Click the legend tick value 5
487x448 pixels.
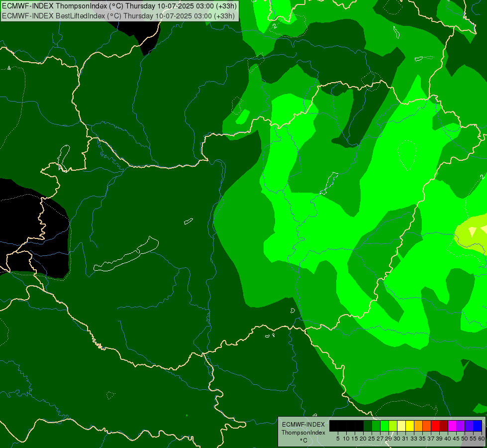(x=338, y=439)
